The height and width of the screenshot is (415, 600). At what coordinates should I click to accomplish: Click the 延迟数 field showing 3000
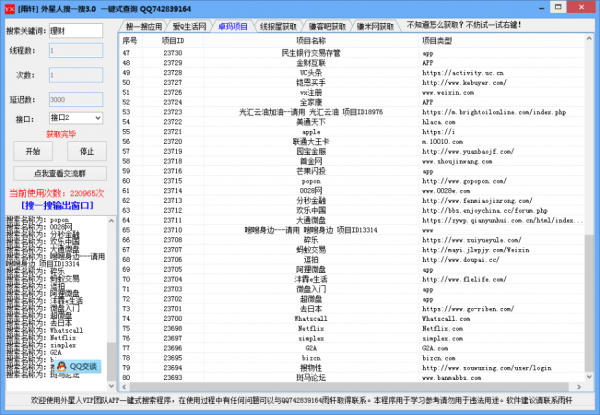coord(76,99)
